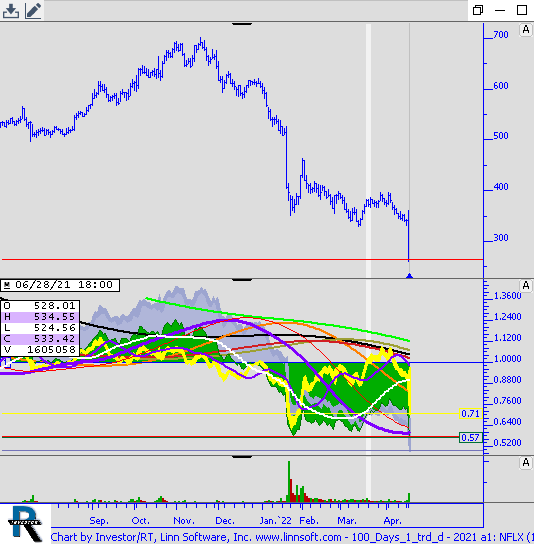Click the 1.3600 indicator axis label

(x=508, y=296)
